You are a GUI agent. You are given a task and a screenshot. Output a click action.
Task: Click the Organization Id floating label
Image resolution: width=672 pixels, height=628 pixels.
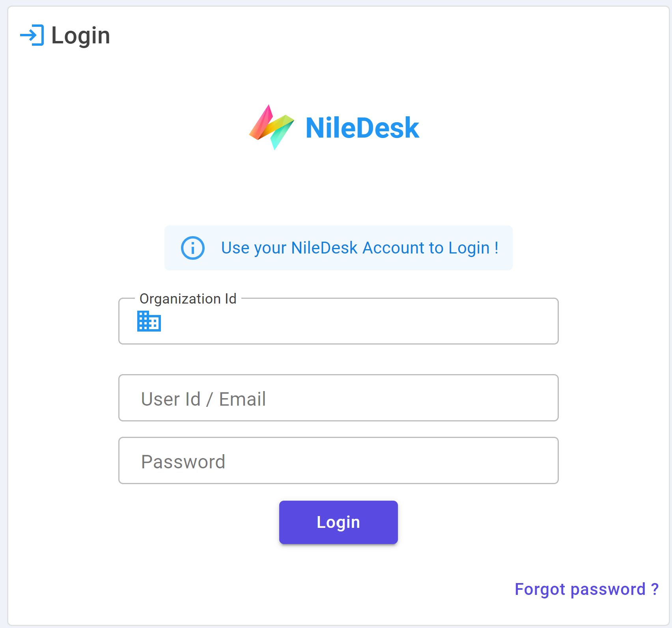pos(188,299)
